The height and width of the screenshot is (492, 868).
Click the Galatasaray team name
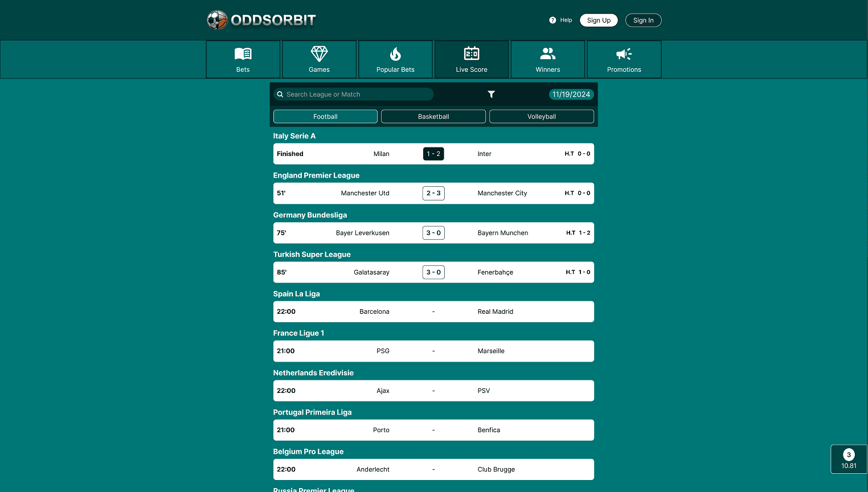tap(371, 272)
